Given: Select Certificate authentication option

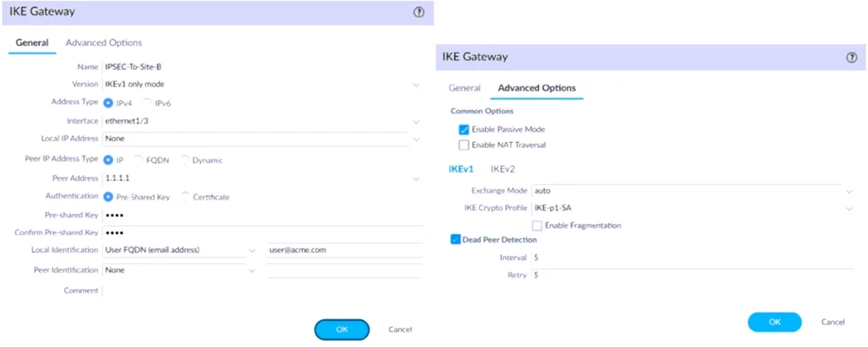Looking at the screenshot, I should coord(185,197).
